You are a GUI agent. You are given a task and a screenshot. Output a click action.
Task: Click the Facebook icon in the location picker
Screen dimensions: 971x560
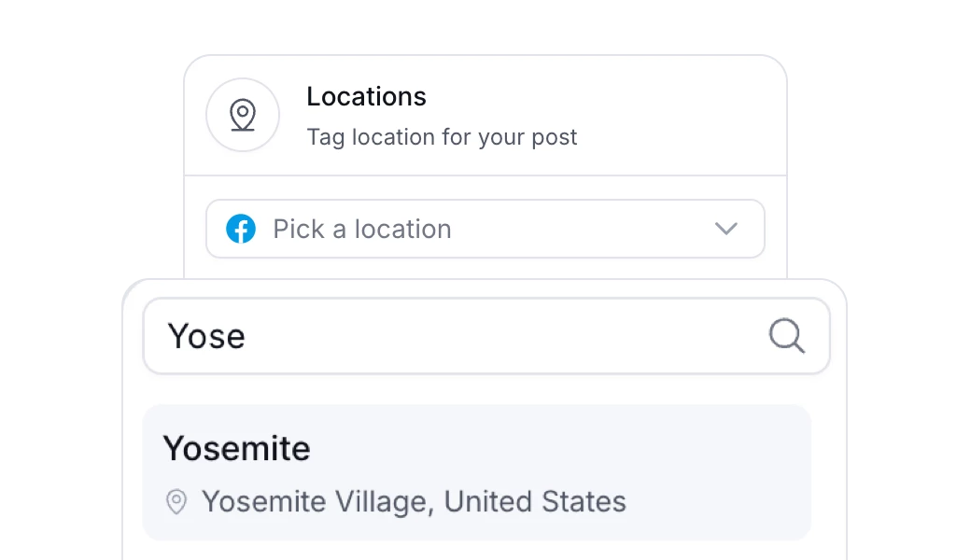(240, 229)
